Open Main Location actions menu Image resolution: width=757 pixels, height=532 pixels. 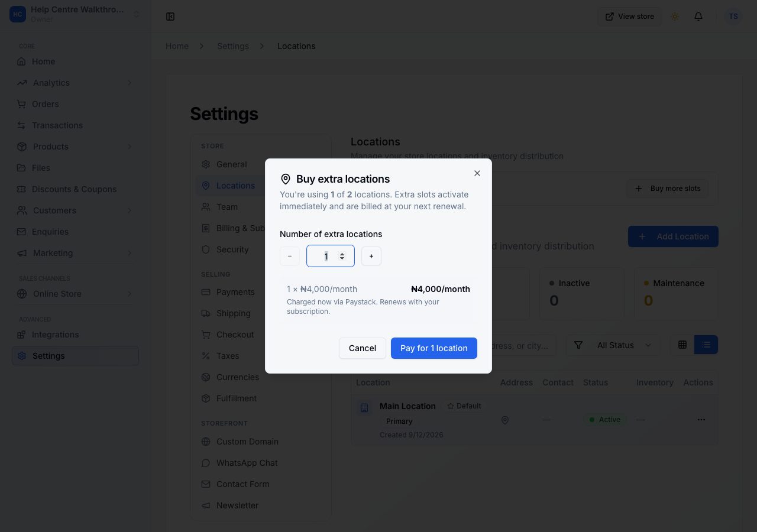pyautogui.click(x=701, y=420)
